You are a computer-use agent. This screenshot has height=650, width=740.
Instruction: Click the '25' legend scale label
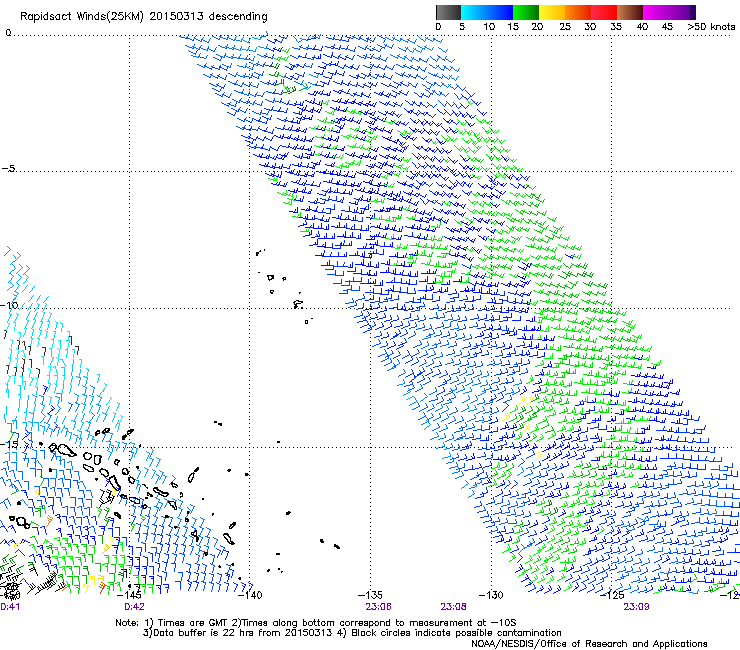click(x=565, y=27)
